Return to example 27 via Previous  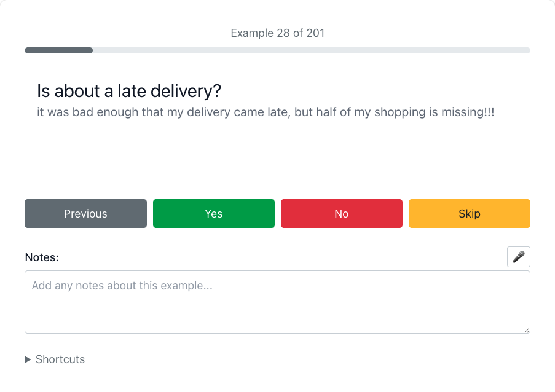point(85,214)
